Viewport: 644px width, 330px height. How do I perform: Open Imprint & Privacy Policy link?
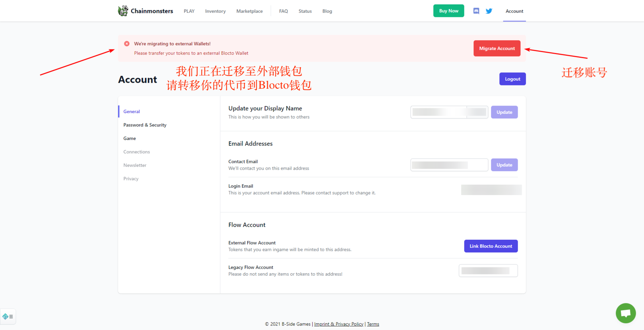[x=339, y=324]
